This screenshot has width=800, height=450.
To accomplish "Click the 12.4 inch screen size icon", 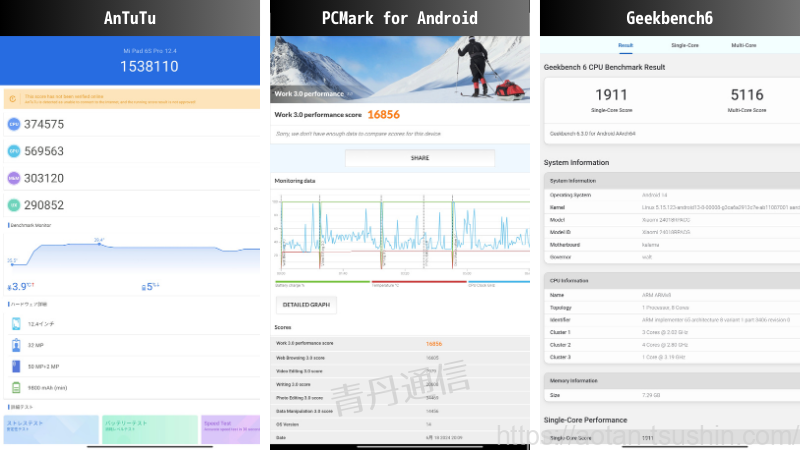I will click(x=16, y=324).
